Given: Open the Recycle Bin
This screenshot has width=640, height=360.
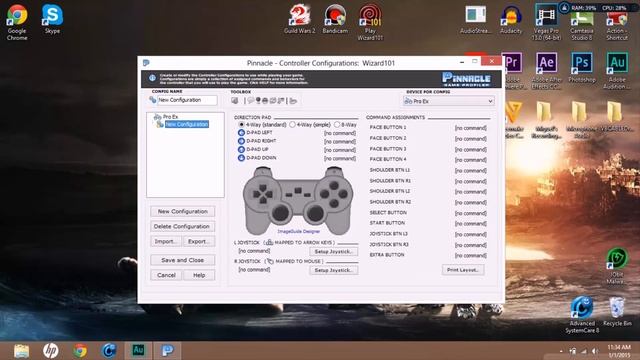Looking at the screenshot, I should tap(617, 312).
